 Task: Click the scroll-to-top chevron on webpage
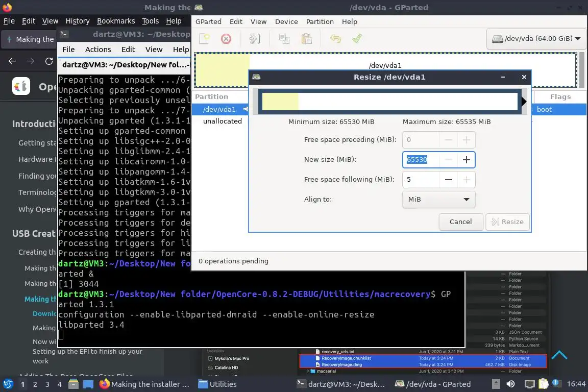tap(559, 355)
